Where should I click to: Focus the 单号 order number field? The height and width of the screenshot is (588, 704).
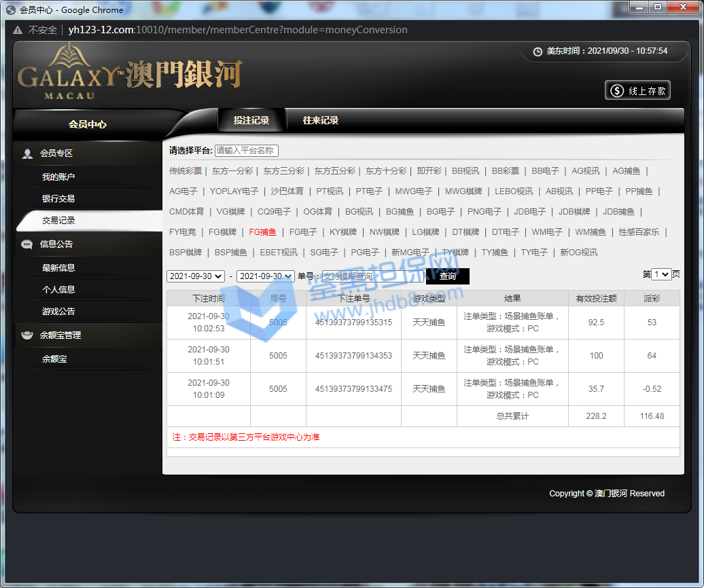click(372, 276)
